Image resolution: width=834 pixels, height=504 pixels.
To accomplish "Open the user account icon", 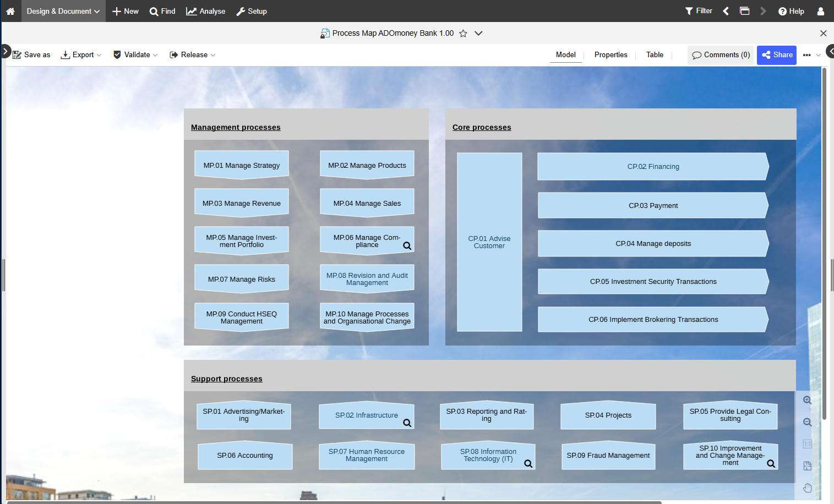I will click(820, 11).
